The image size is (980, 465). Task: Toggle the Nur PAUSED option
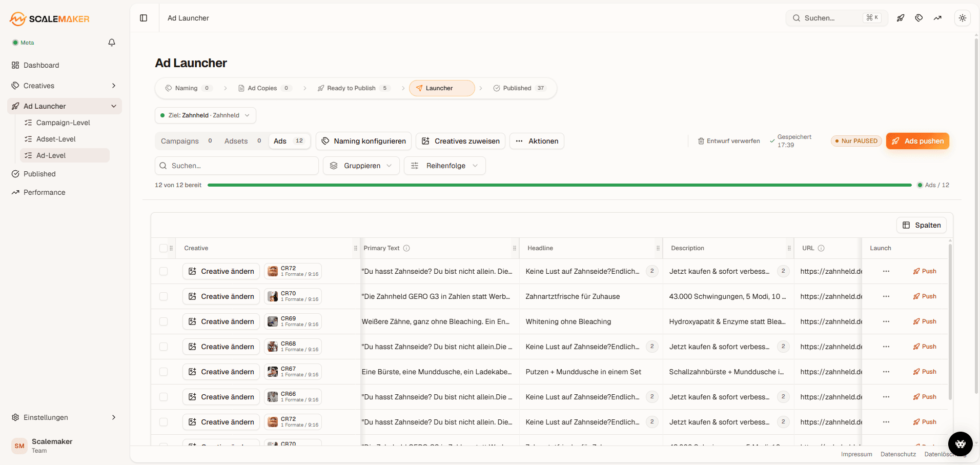click(856, 141)
